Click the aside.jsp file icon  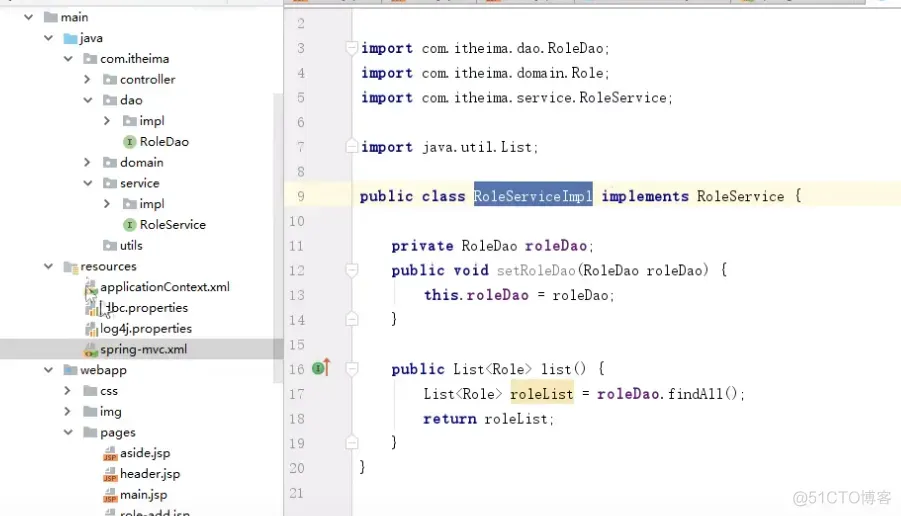point(110,453)
